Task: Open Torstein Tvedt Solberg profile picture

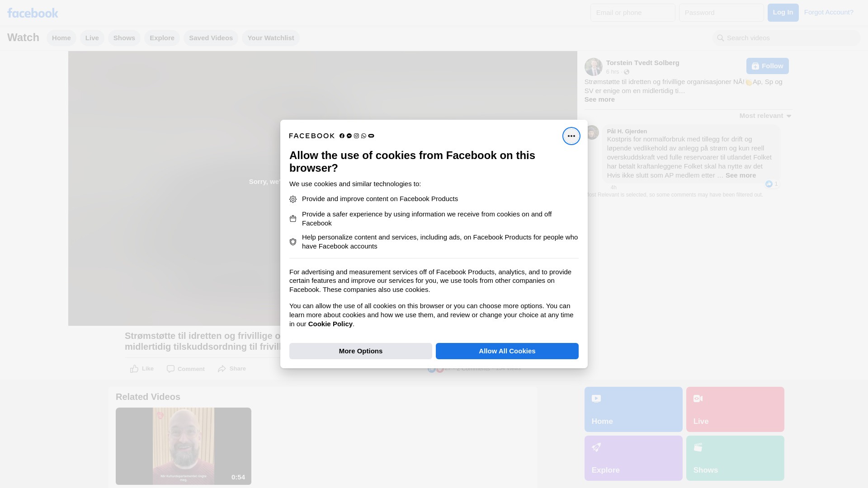Action: (x=593, y=67)
